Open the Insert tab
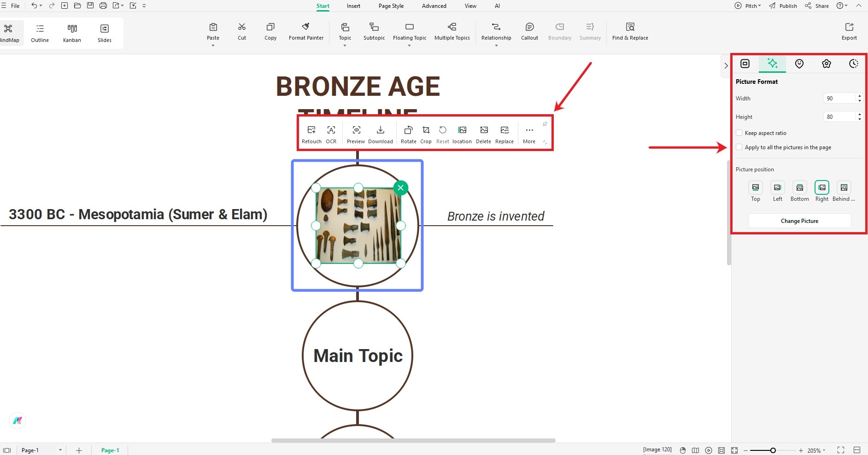868x455 pixels. 353,6
